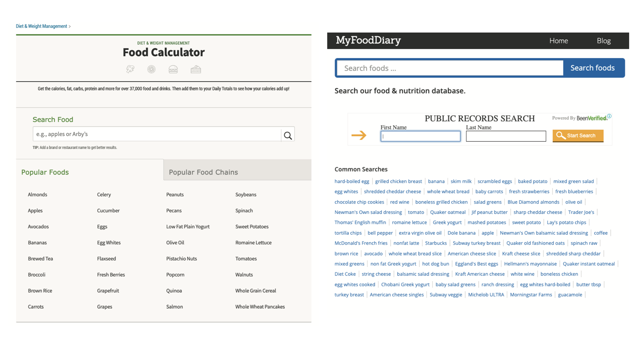Click the burger icon under Food Calculator
This screenshot has height=347, width=644.
[173, 69]
